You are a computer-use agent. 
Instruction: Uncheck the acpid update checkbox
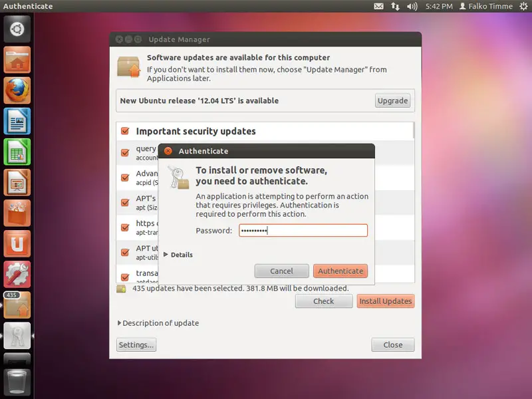point(125,178)
